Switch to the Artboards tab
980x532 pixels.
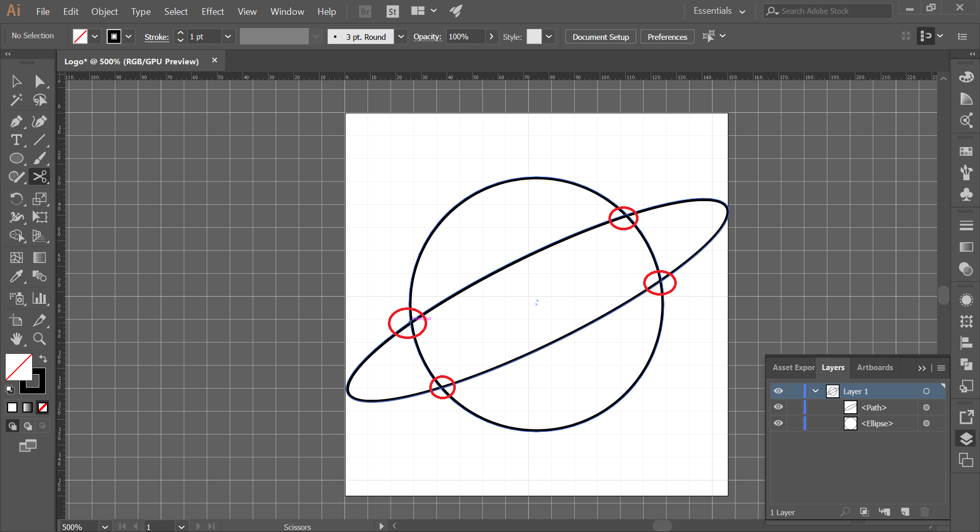click(875, 368)
